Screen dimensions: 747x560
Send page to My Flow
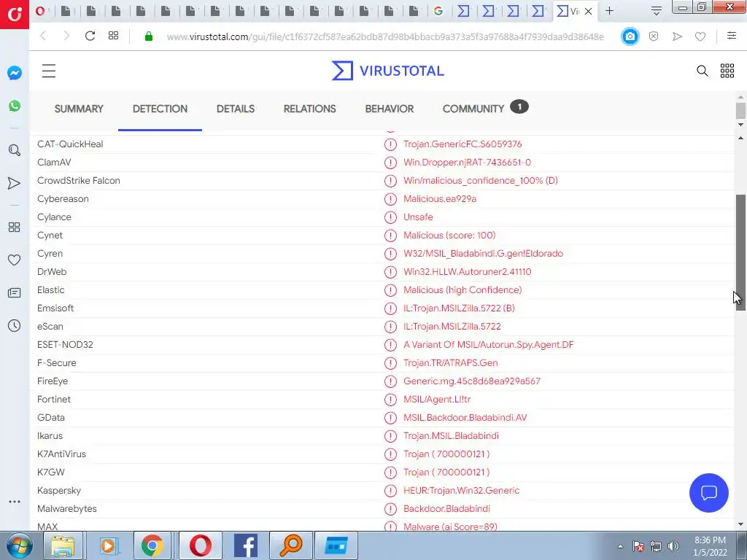pyautogui.click(x=677, y=36)
